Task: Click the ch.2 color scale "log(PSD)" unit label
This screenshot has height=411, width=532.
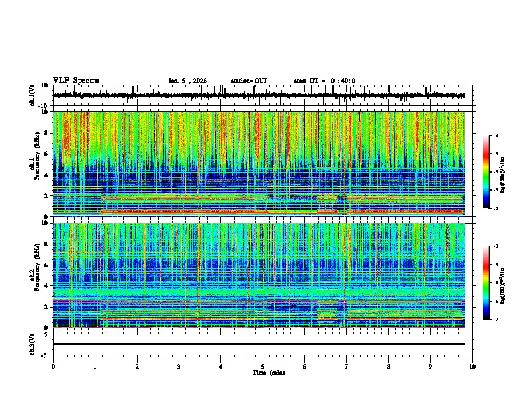Action: pos(502,285)
